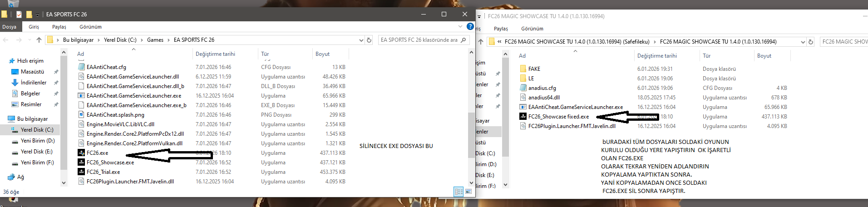Open the Paylaş tab in the FC26 MAGIC SHOWCASE window
Viewport: 868px width, 207px height.
[x=501, y=29]
